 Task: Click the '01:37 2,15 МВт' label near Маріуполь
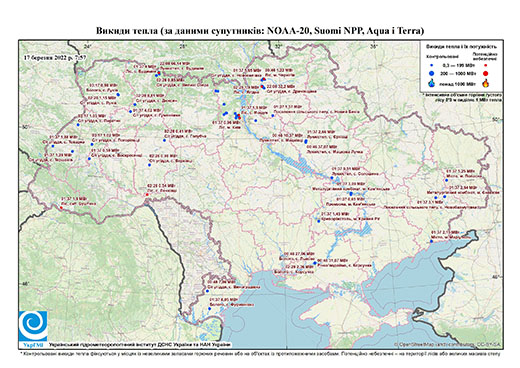click(x=445, y=232)
